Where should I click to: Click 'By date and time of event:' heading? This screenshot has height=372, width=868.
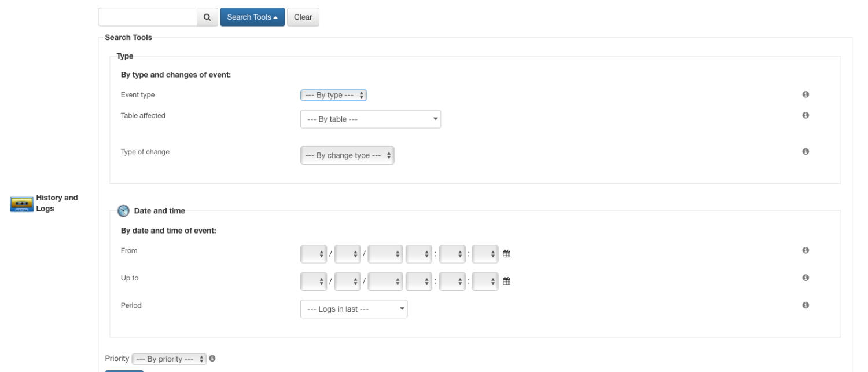[168, 231]
